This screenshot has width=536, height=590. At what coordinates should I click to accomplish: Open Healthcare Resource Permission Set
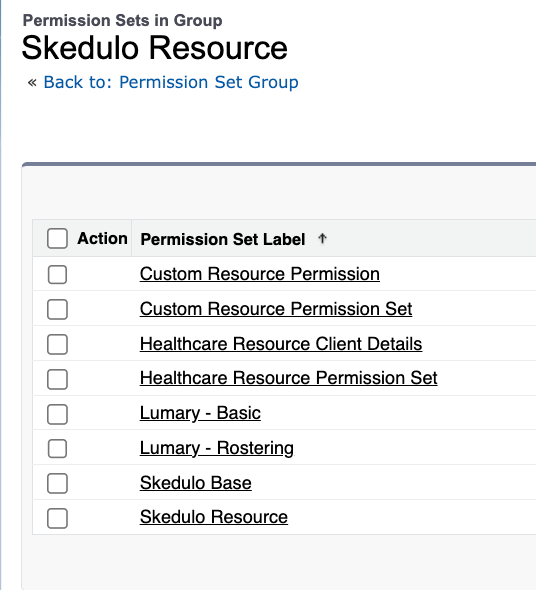click(289, 378)
